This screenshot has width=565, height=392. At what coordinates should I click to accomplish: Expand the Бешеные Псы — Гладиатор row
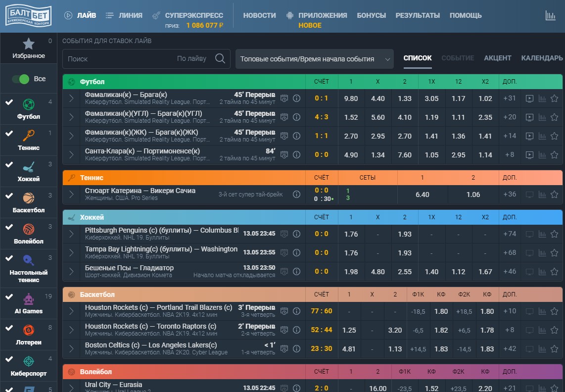coord(71,272)
